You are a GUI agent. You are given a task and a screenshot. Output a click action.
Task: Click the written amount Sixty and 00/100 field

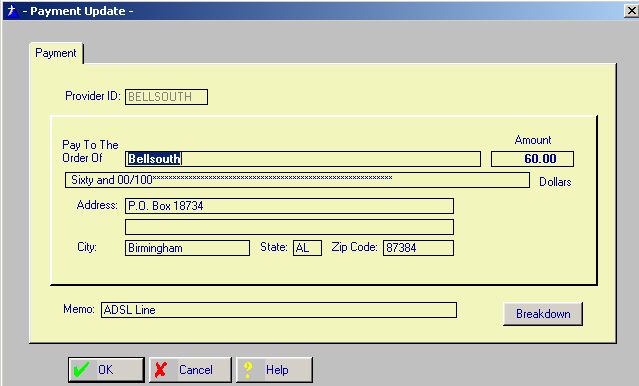click(297, 180)
